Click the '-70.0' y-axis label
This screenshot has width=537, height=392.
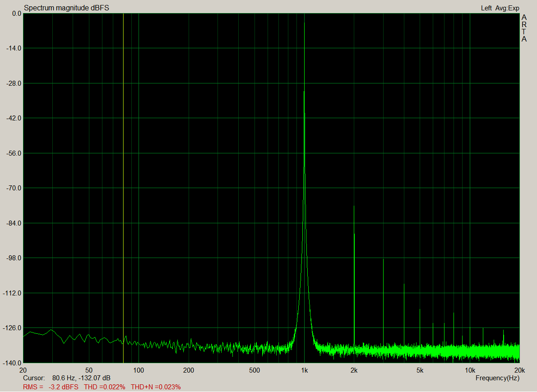(x=14, y=188)
